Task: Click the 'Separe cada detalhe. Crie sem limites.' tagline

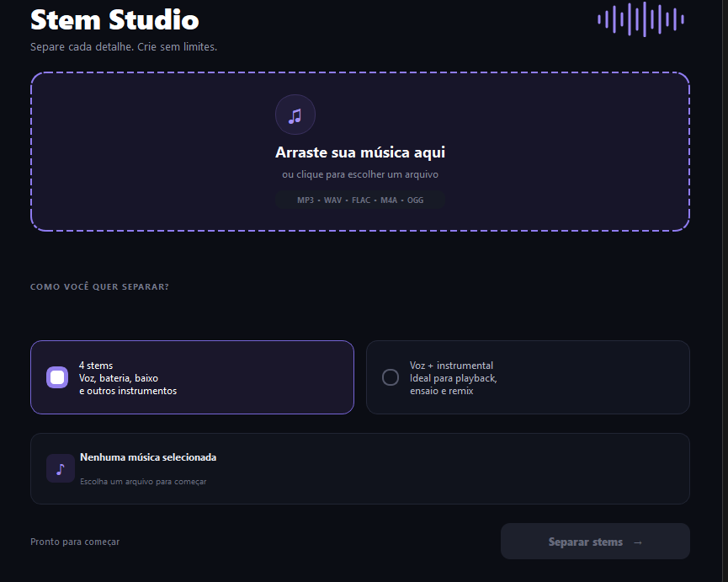Action: 124,47
